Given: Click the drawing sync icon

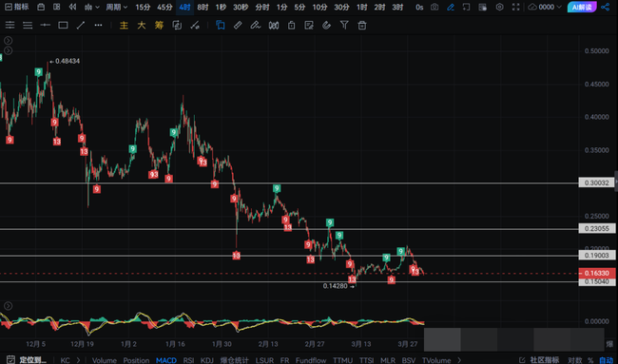Looking at the screenshot, I should 177,26.
